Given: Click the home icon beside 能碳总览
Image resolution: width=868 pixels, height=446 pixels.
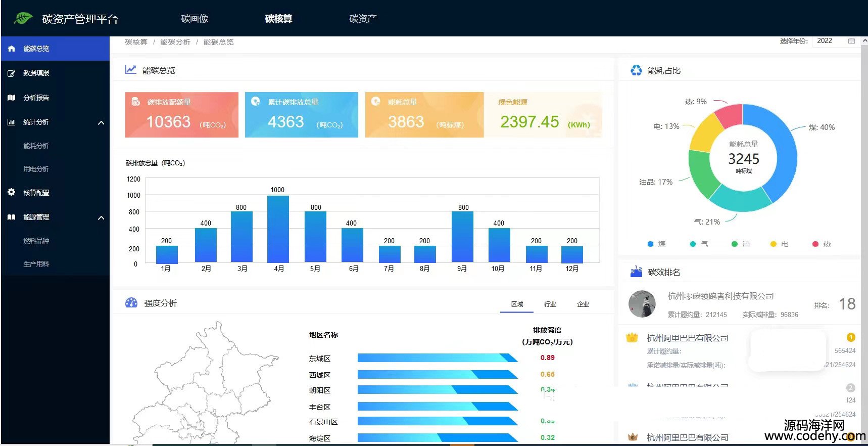Looking at the screenshot, I should pos(12,49).
